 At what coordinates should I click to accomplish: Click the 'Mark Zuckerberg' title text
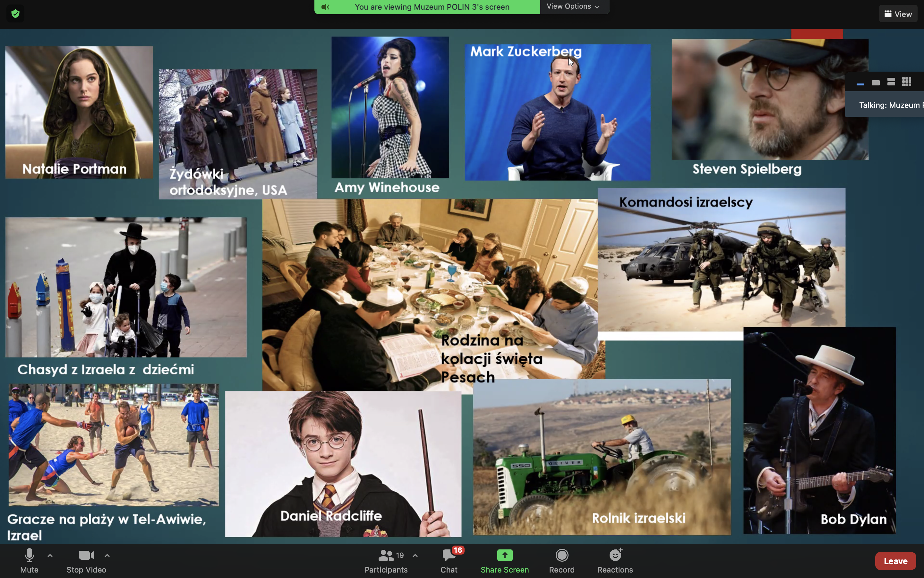[526, 52]
